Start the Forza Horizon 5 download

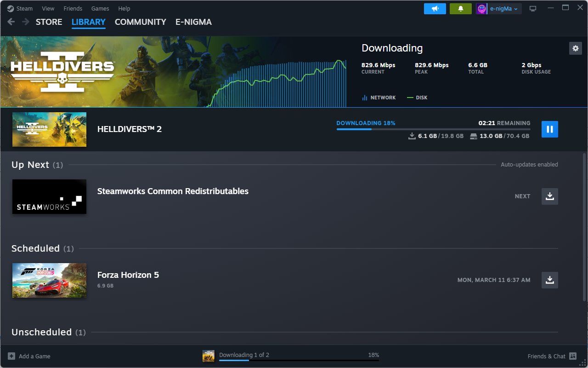pyautogui.click(x=550, y=280)
